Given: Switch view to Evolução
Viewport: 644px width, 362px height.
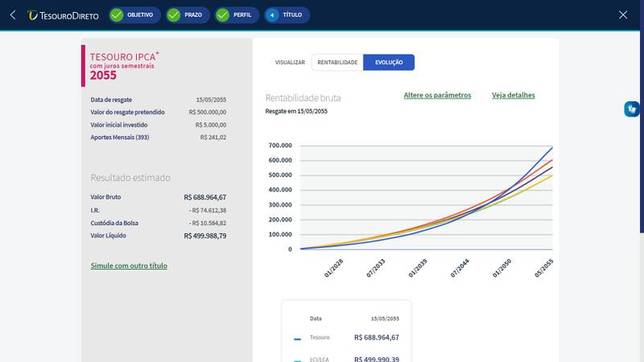Looking at the screenshot, I should [x=389, y=63].
